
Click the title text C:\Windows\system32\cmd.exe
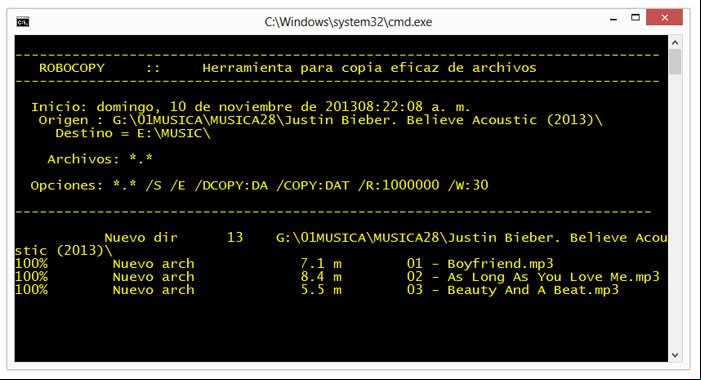[x=348, y=22]
